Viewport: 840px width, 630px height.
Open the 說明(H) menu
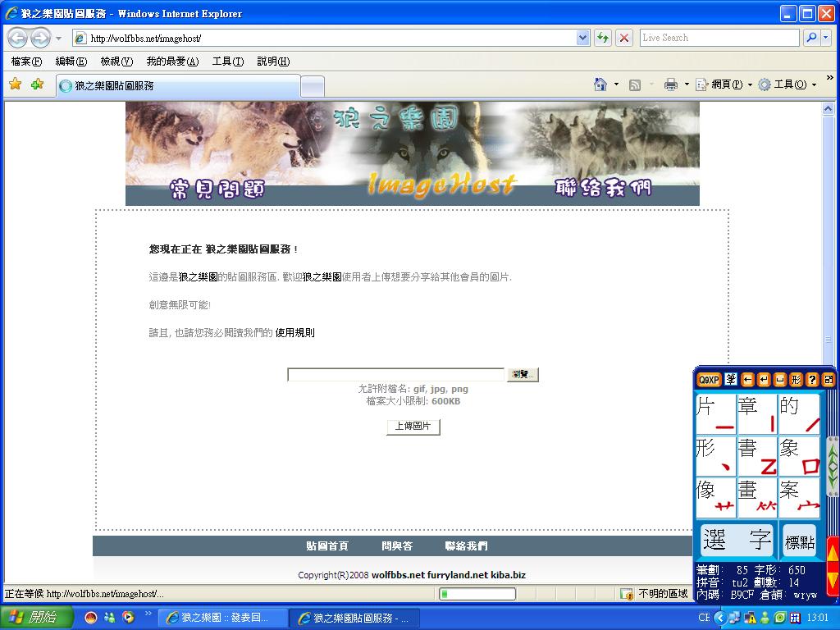[273, 62]
